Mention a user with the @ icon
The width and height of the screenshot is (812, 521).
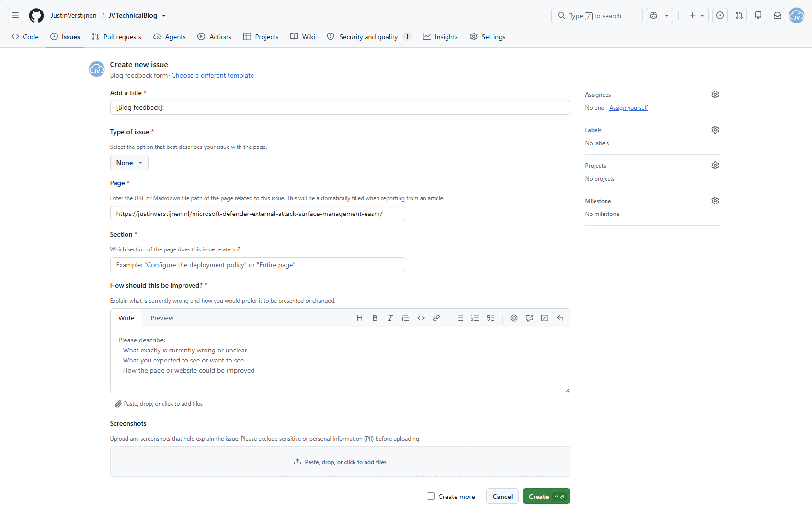coord(514,318)
